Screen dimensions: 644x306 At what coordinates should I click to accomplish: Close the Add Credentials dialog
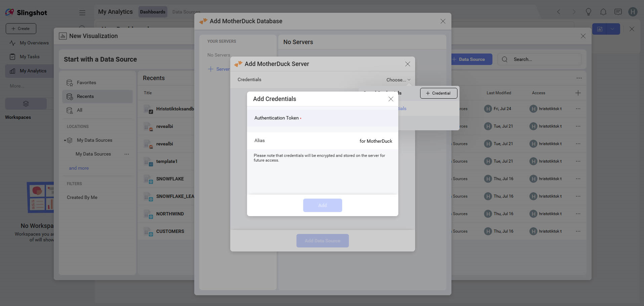tap(391, 99)
